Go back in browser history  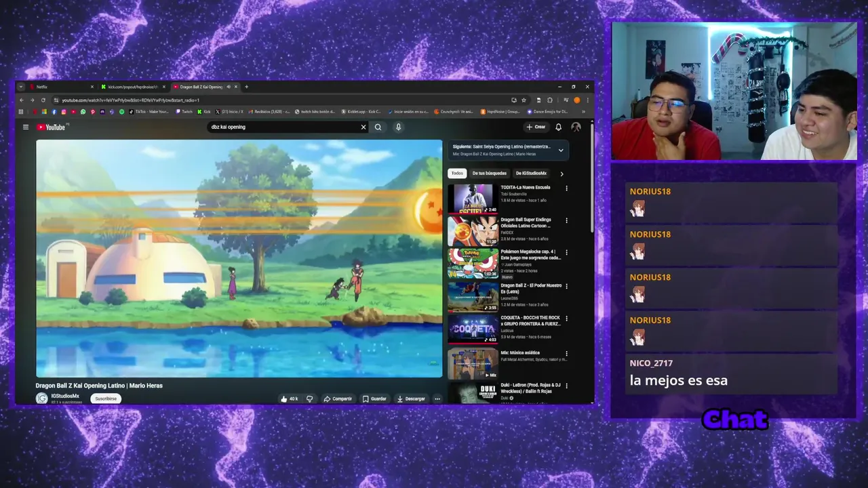click(21, 100)
